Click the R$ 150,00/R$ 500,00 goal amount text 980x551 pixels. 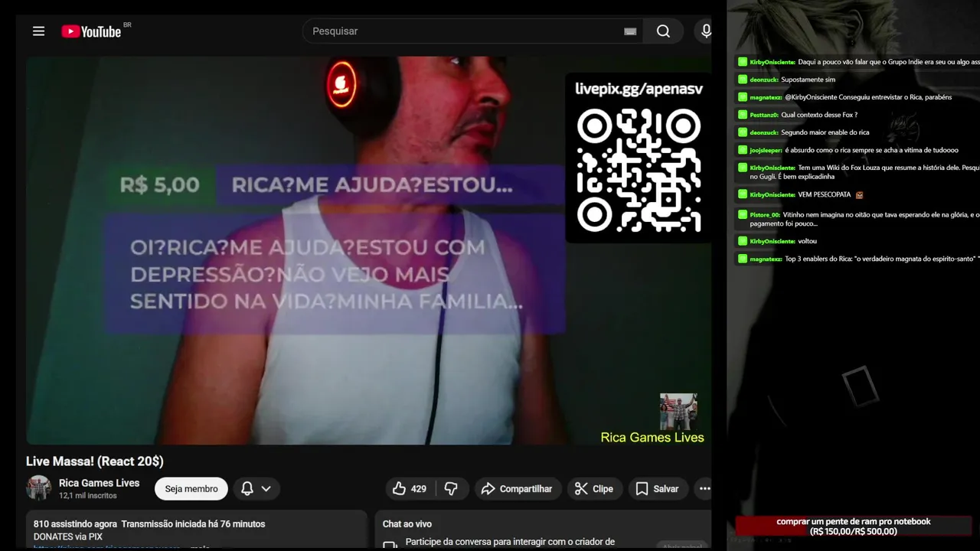[853, 531]
